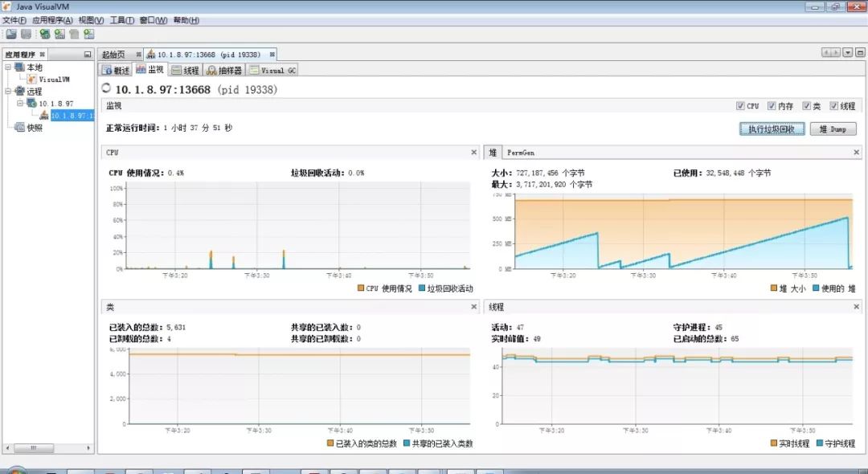Image resolution: width=868 pixels, height=474 pixels.
Task: Collapse the 远程 tree node
Action: (x=8, y=92)
